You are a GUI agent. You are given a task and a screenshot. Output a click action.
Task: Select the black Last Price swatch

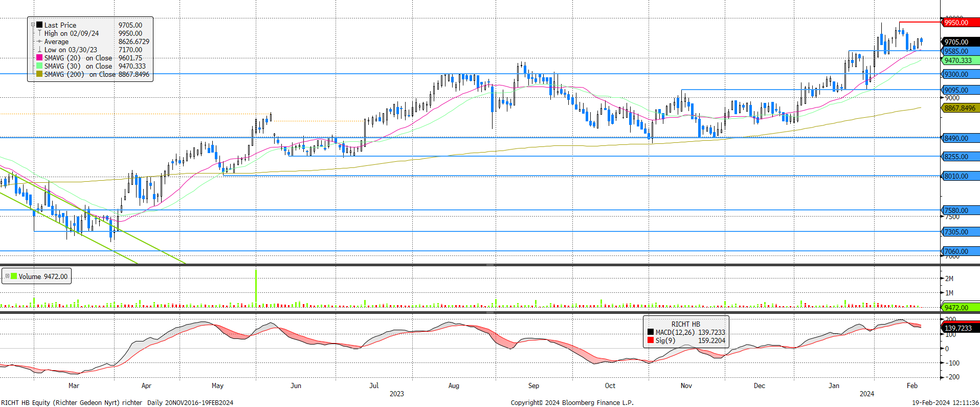(x=39, y=25)
